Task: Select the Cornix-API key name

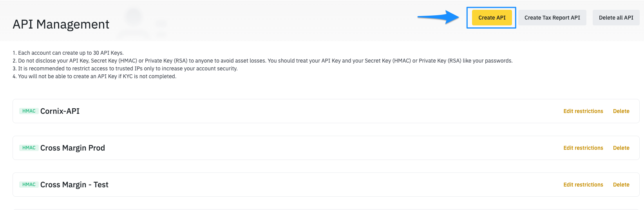Action: point(60,111)
